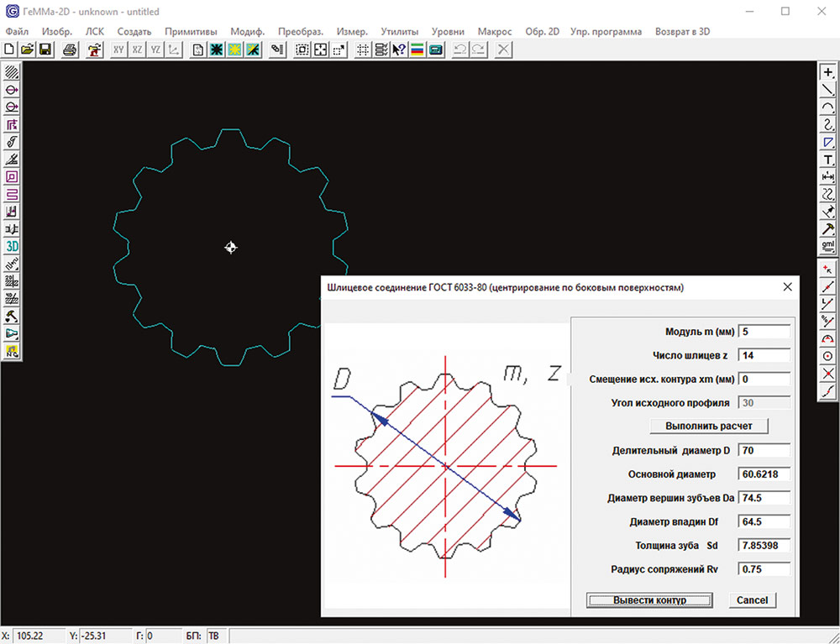Click the Число шлицев z input field

[764, 355]
